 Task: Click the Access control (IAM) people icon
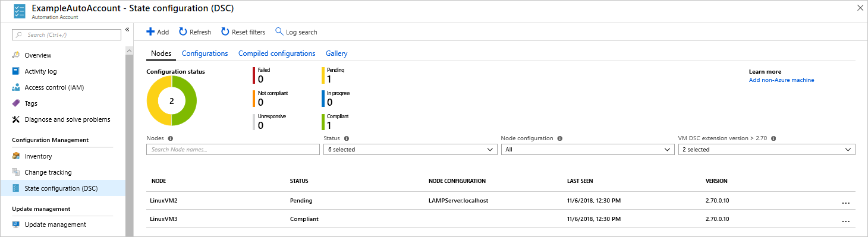pos(16,87)
